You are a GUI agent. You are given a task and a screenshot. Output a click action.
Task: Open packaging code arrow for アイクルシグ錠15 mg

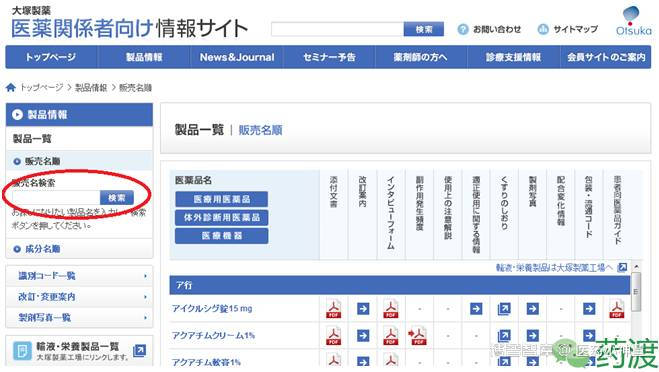589,309
